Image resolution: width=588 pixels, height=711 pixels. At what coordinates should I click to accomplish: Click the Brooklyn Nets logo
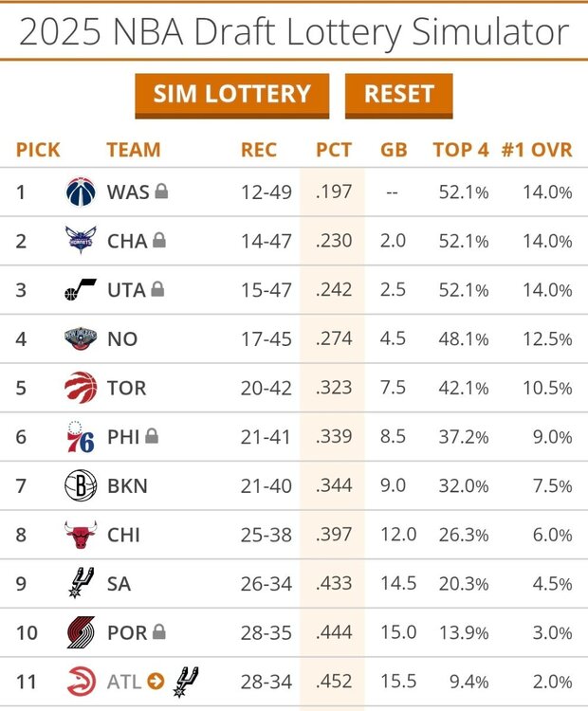tap(81, 486)
